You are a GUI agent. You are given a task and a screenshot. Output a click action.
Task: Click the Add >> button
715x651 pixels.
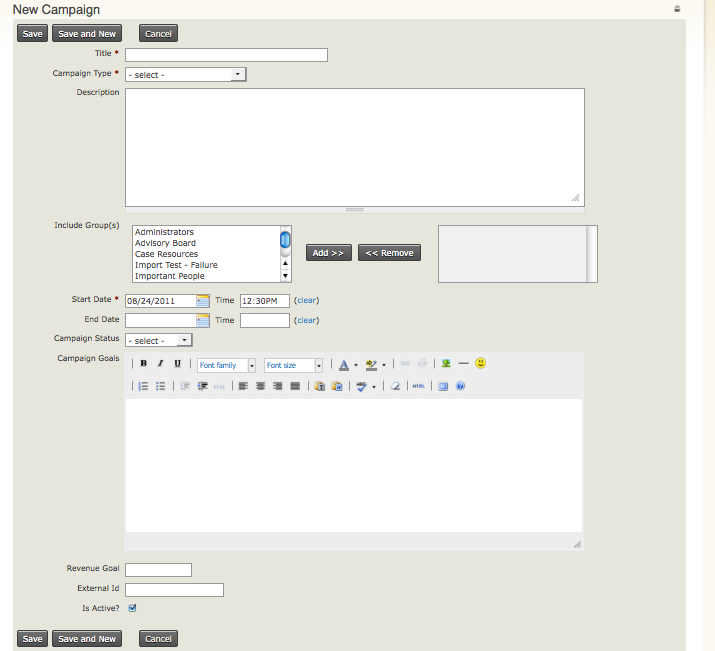[x=328, y=253]
